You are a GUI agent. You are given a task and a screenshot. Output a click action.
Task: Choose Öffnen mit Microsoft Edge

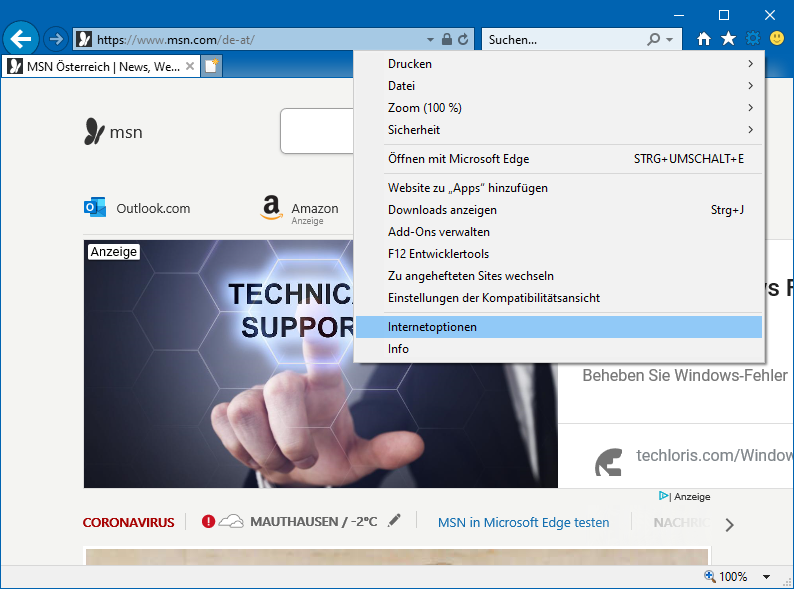(559, 159)
